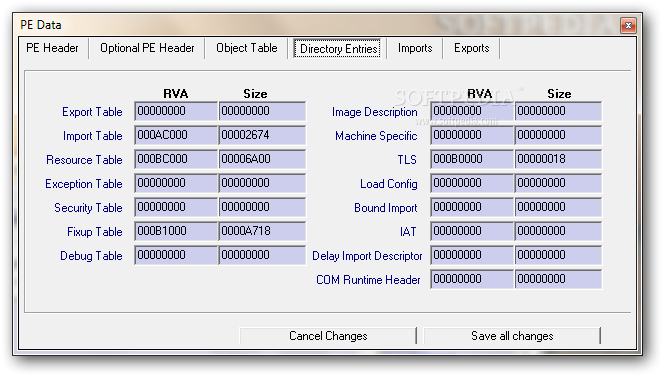Image resolution: width=663 pixels, height=376 pixels.
Task: Click the Load Config Size field
Action: [558, 184]
